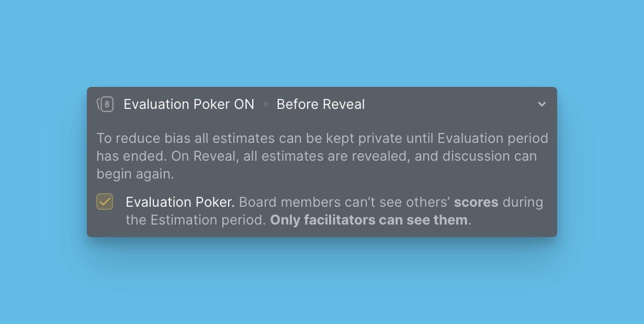Click the yellow checkmark inside the checkbox
This screenshot has width=644, height=324.
105,202
